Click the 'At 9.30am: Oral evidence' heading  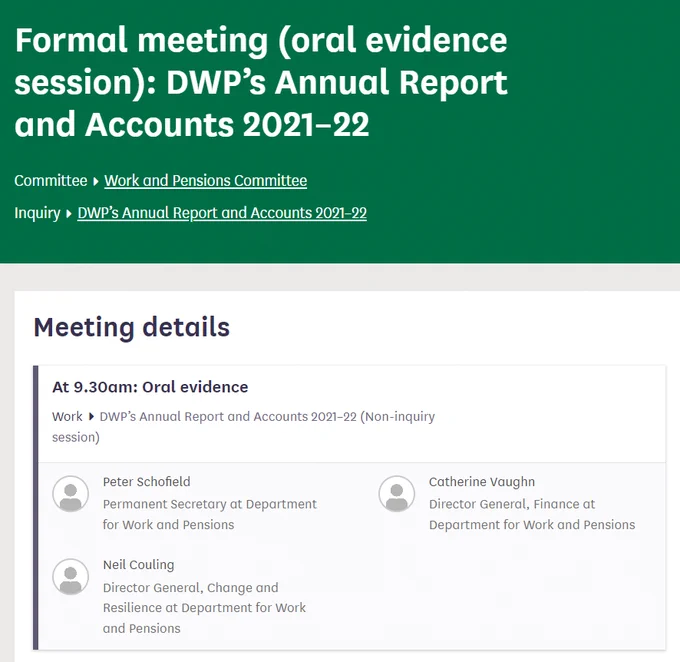(150, 387)
